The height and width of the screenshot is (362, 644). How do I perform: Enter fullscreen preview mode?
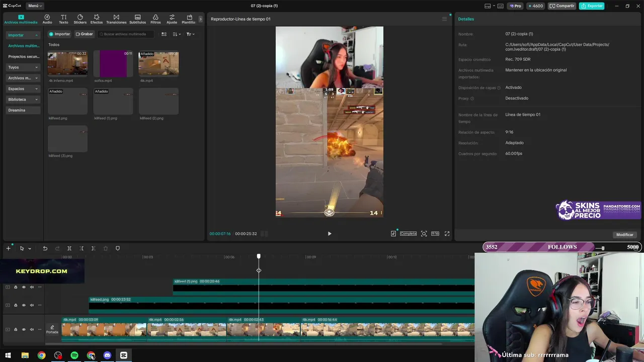tap(447, 234)
